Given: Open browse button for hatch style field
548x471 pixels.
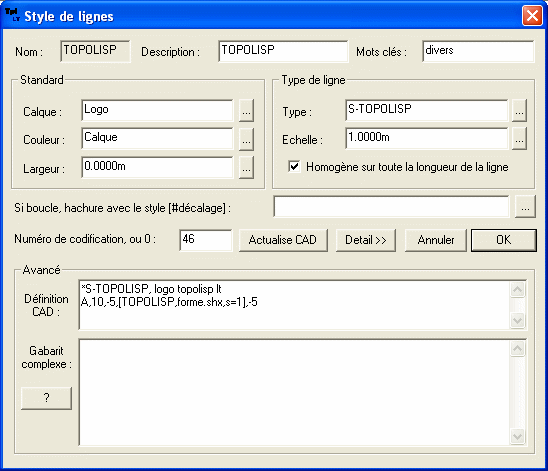Looking at the screenshot, I should 525,207.
